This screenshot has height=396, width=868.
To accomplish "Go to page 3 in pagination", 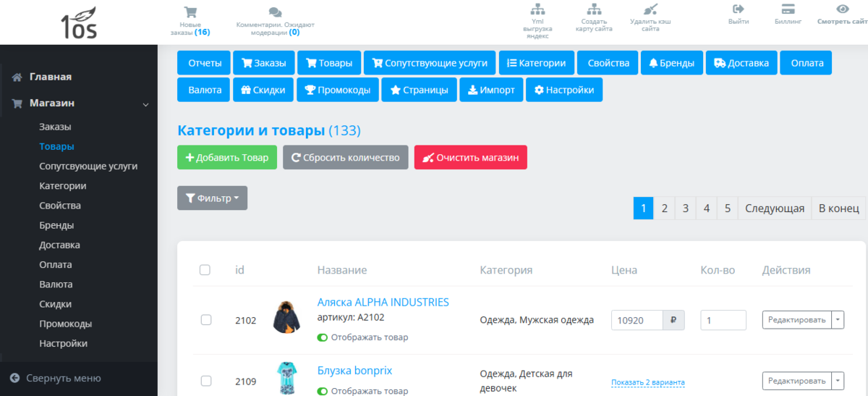I will point(685,208).
